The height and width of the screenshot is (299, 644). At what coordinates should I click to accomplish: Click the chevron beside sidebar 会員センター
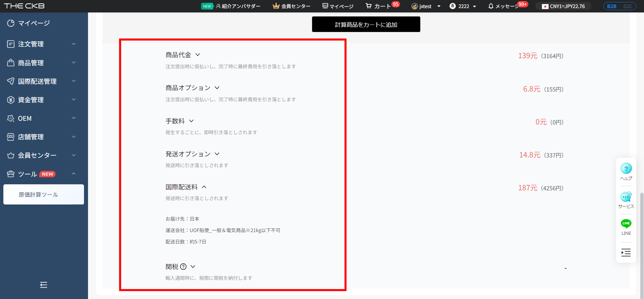click(74, 155)
